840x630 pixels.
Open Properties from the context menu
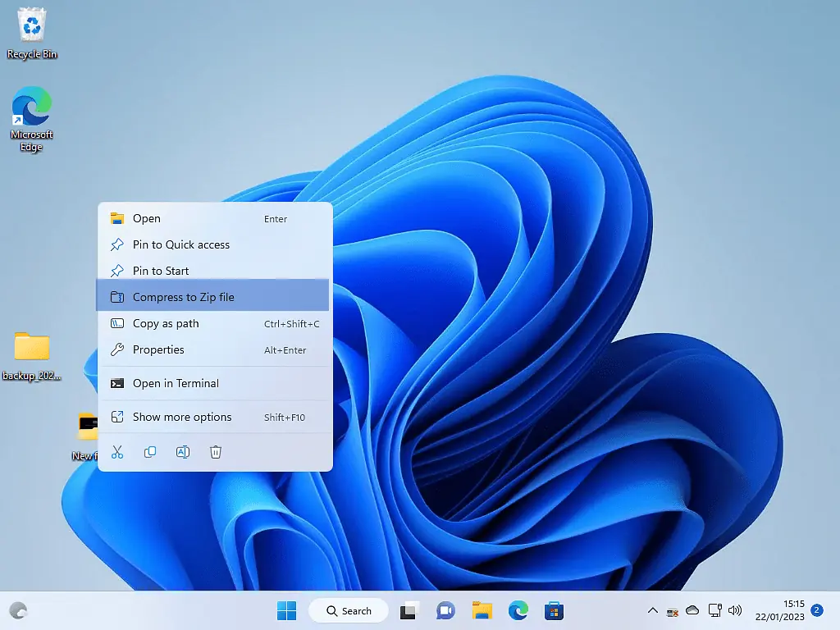(157, 349)
